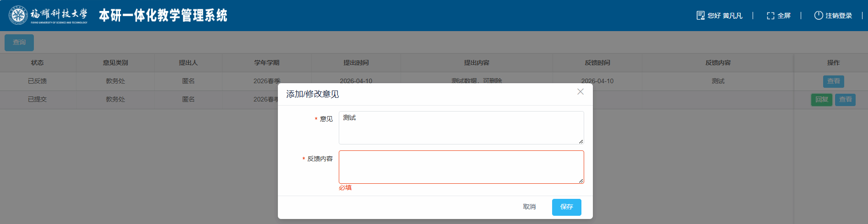Select the 已提交 status cell
This screenshot has width=868, height=224.
38,100
